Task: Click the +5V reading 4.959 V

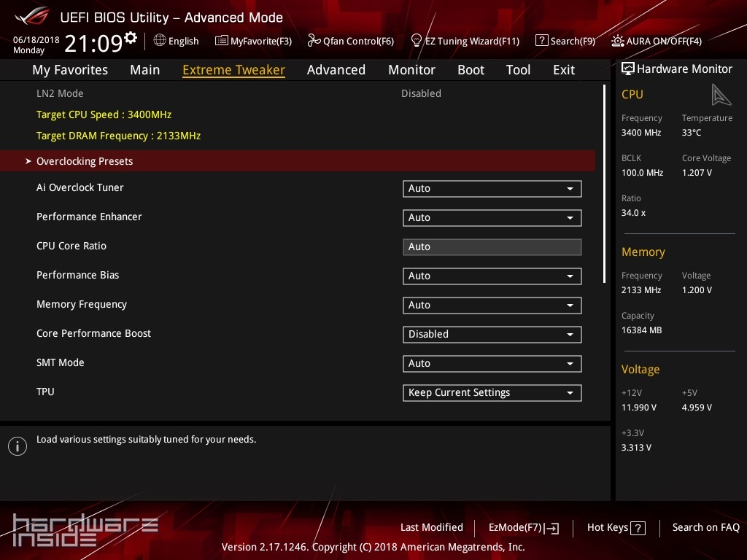Action: point(697,407)
